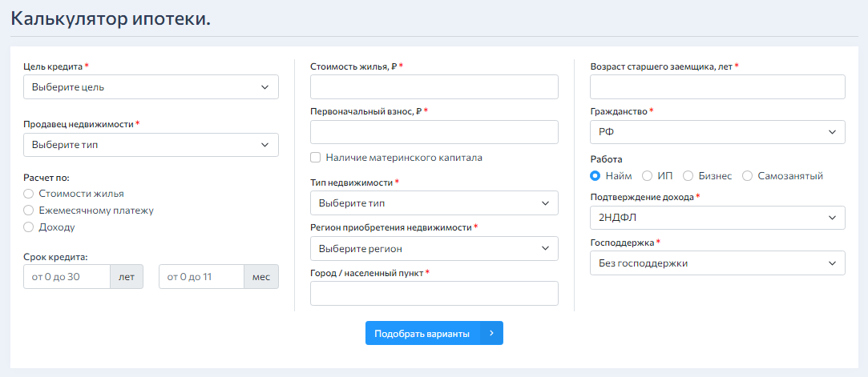Click the loan term years field
This screenshot has height=377, width=868.
pos(67,277)
